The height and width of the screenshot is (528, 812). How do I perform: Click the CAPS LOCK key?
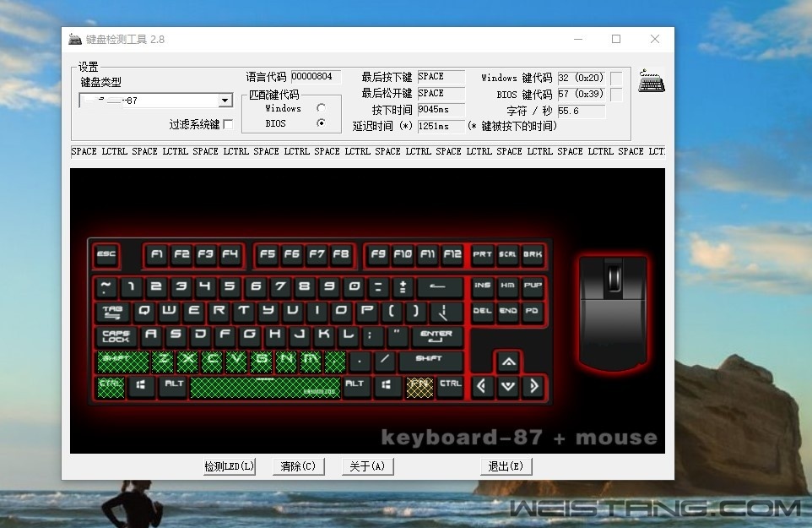click(x=116, y=336)
